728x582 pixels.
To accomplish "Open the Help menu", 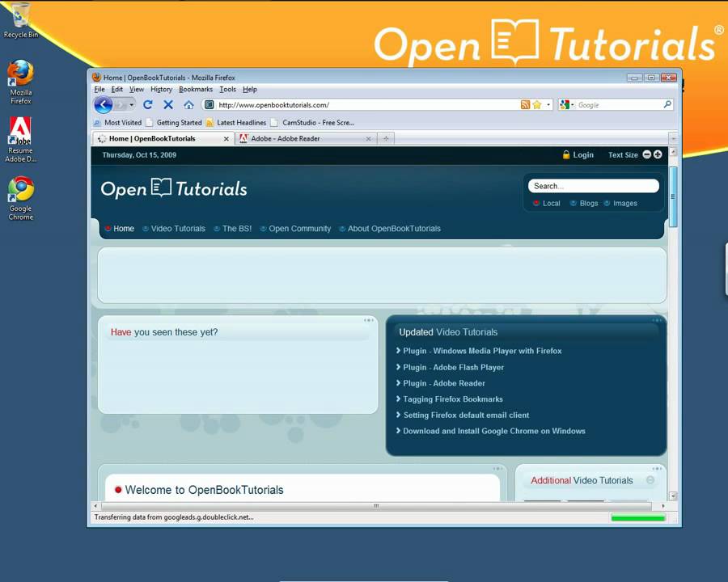I will click(249, 89).
